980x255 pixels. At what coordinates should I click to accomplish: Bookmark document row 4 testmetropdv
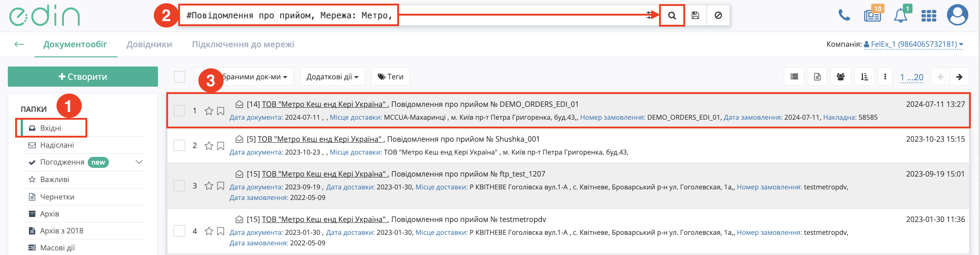click(220, 231)
